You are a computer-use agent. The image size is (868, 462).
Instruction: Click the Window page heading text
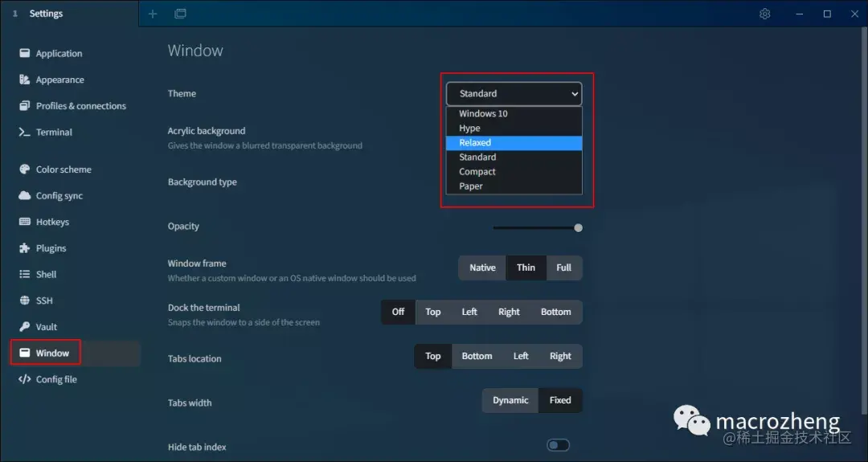195,51
